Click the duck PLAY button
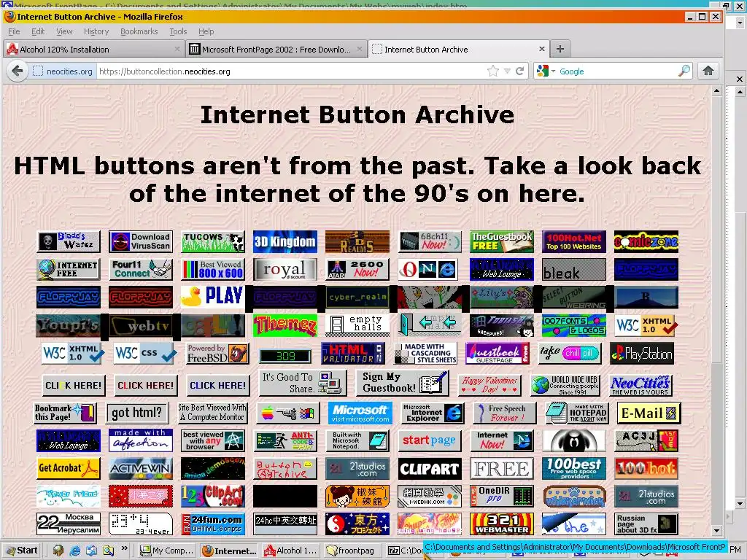The width and height of the screenshot is (747, 560). pyautogui.click(x=213, y=296)
